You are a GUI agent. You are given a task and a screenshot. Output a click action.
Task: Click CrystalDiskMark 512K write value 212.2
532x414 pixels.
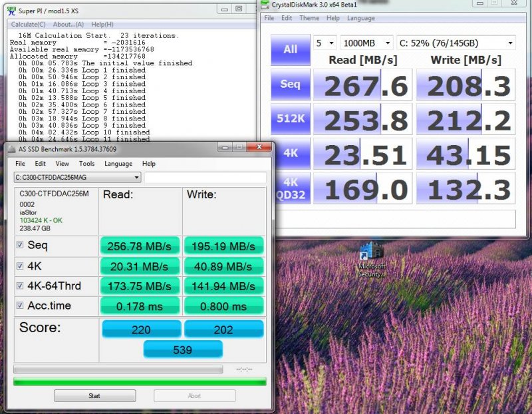pyautogui.click(x=466, y=119)
